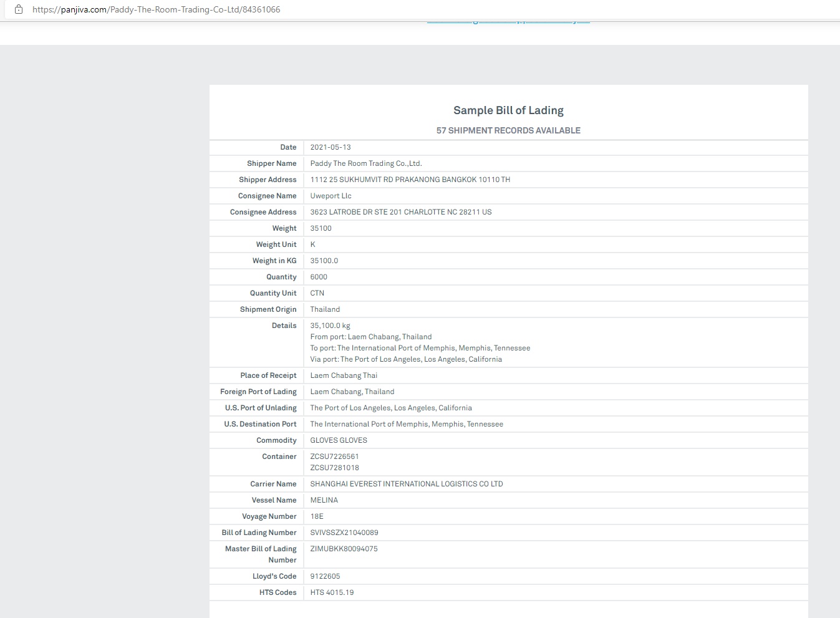Click container number ZCSU7226561
This screenshot has height=618, width=840.
coord(334,456)
